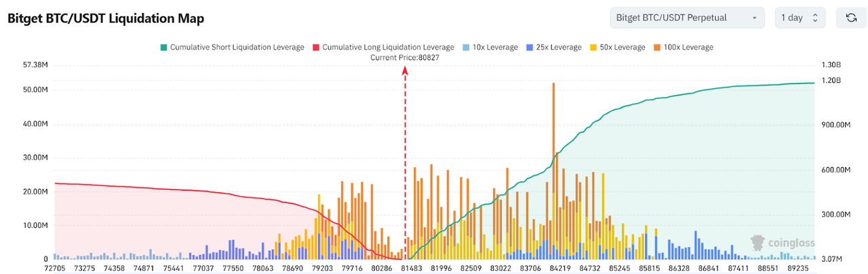
Task: Click the right axis value 600.00M
Action: (x=835, y=170)
